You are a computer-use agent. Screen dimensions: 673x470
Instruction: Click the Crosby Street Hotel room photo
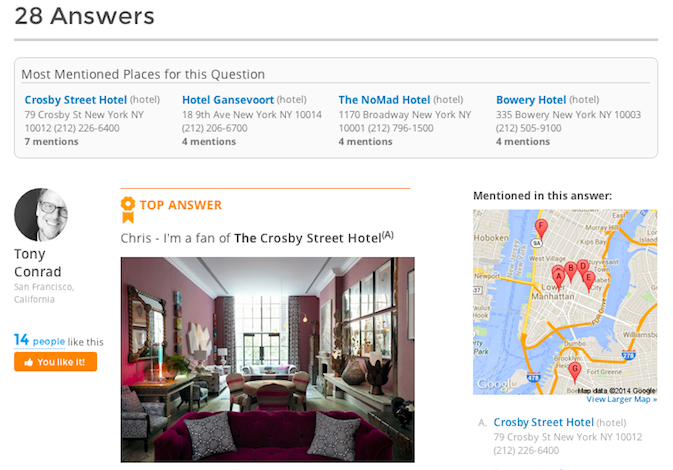click(267, 358)
